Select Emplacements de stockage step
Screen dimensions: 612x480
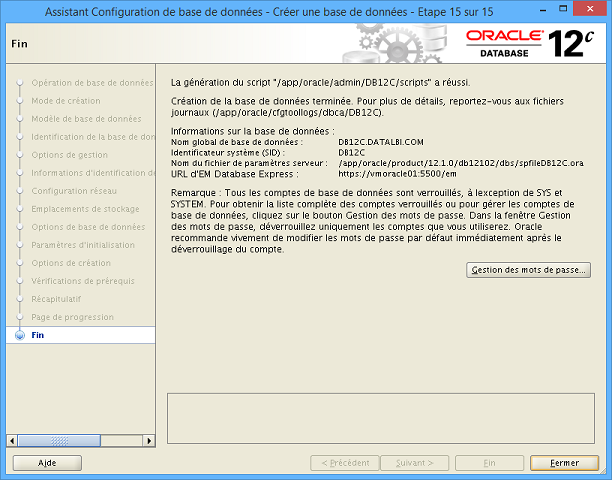(85, 209)
